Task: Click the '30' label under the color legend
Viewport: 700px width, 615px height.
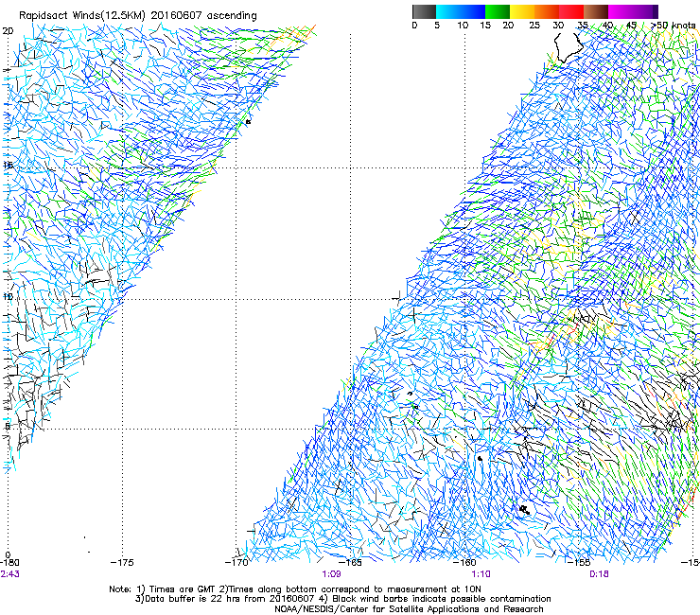Action: click(x=558, y=25)
